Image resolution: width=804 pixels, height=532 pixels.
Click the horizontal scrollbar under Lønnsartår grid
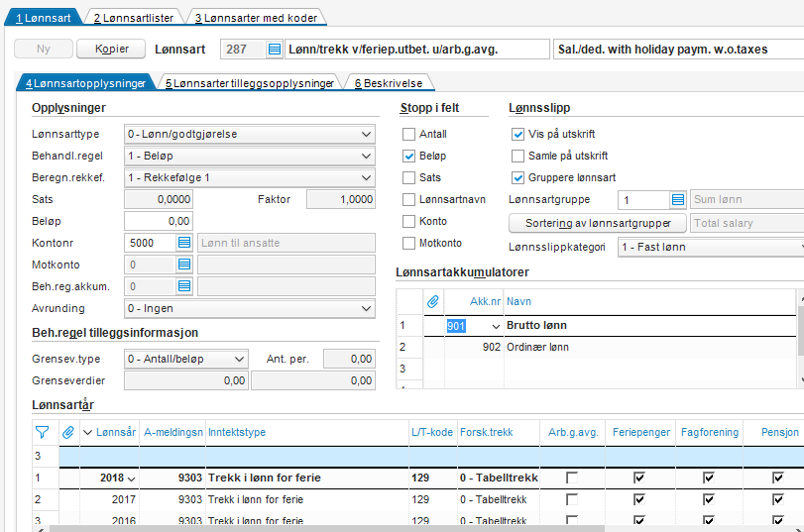tap(327, 528)
